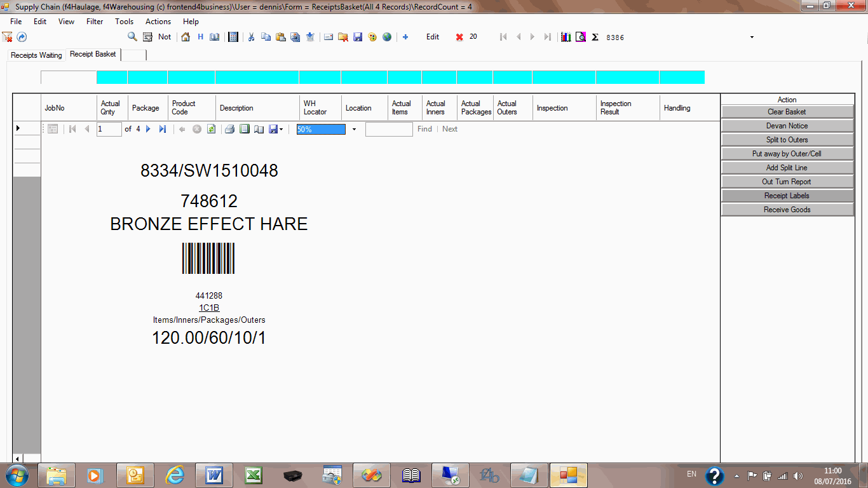Click the colour palette icon

point(372,37)
